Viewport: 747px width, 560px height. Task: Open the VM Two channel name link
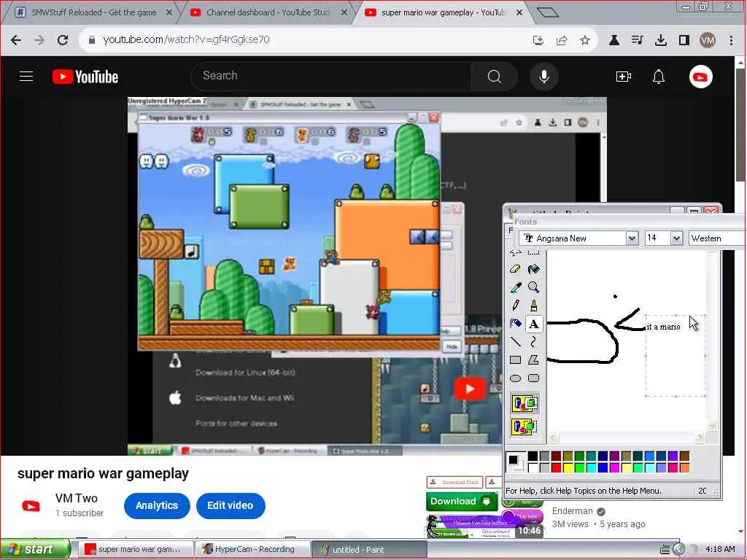pyautogui.click(x=76, y=498)
